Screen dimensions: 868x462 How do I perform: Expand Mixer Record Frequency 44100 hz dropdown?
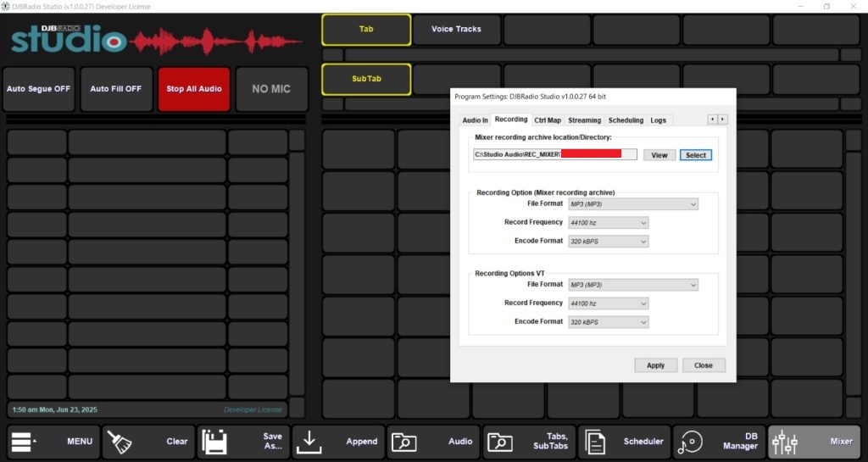click(x=609, y=223)
